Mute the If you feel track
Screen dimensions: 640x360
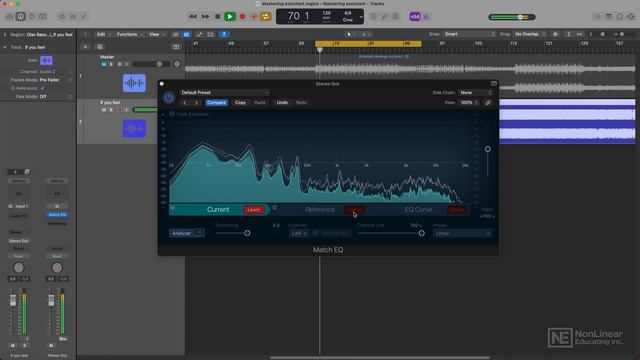(x=104, y=110)
